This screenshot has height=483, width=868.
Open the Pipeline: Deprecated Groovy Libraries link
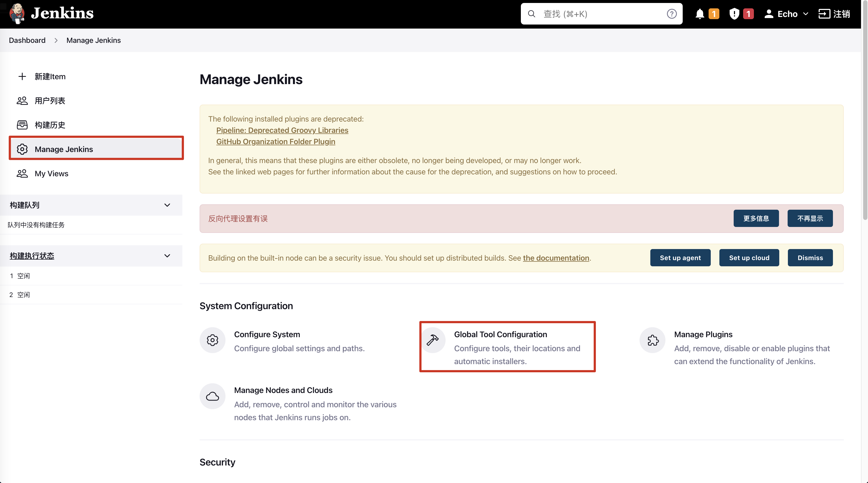281,130
